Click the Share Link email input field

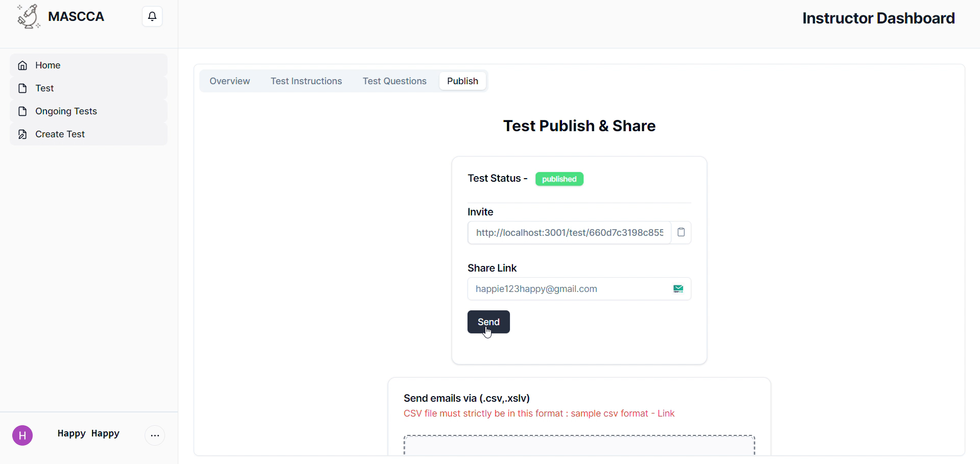(579, 289)
